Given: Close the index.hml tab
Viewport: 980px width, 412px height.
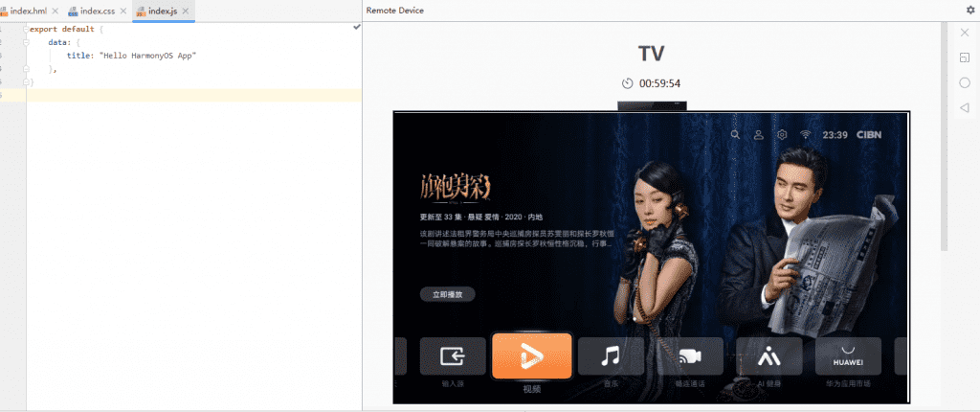Looking at the screenshot, I should [55, 11].
